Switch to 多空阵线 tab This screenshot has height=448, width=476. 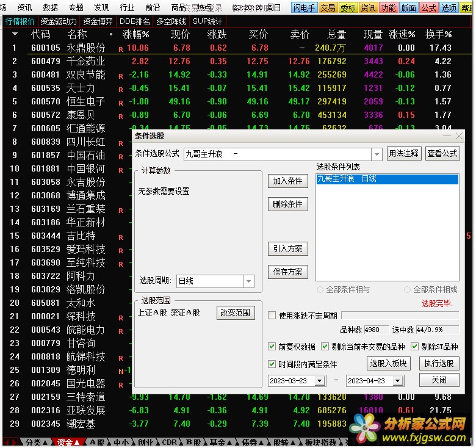(x=171, y=21)
